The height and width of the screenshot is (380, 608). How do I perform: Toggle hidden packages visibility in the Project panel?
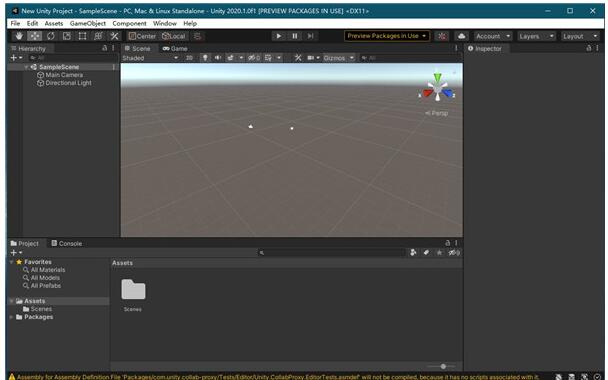click(x=454, y=252)
